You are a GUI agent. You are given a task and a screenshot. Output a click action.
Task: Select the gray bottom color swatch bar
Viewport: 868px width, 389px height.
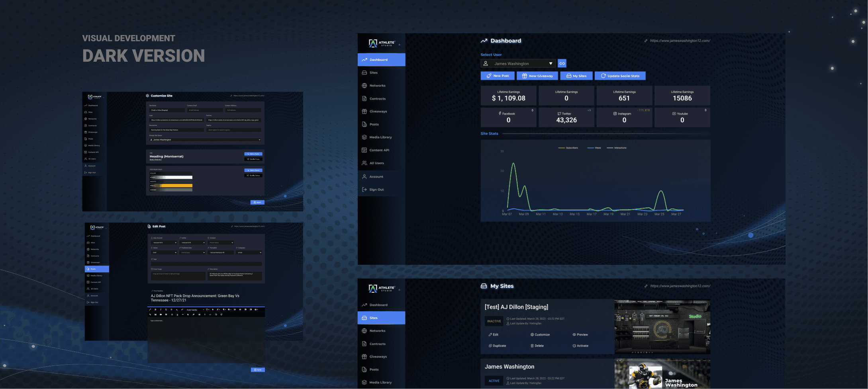[x=171, y=190]
